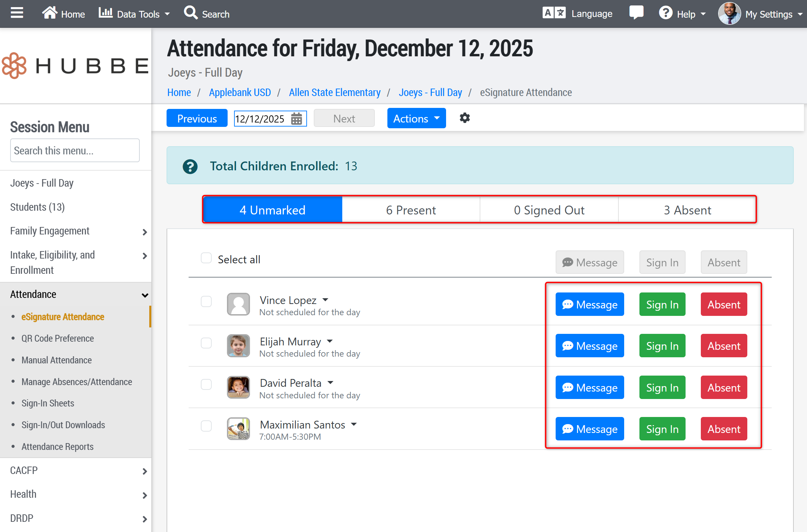Tick the checkbox for Maximilian Santos
Image resolution: width=807 pixels, height=532 pixels.
[x=206, y=426]
